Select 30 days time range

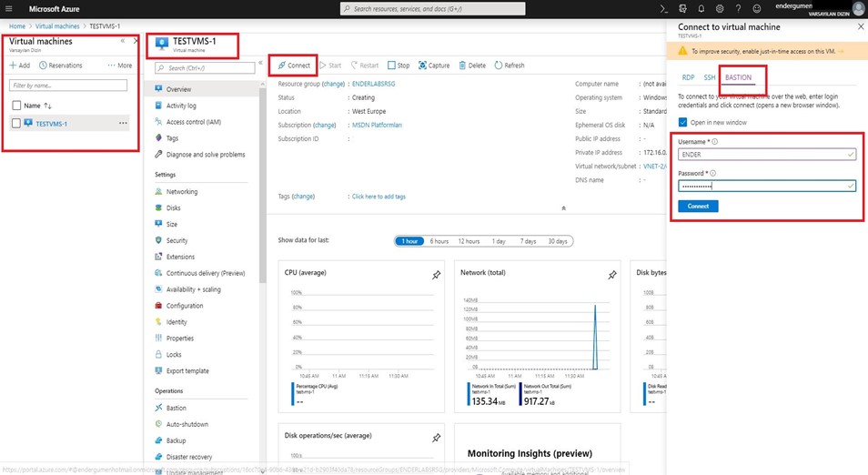tap(558, 241)
